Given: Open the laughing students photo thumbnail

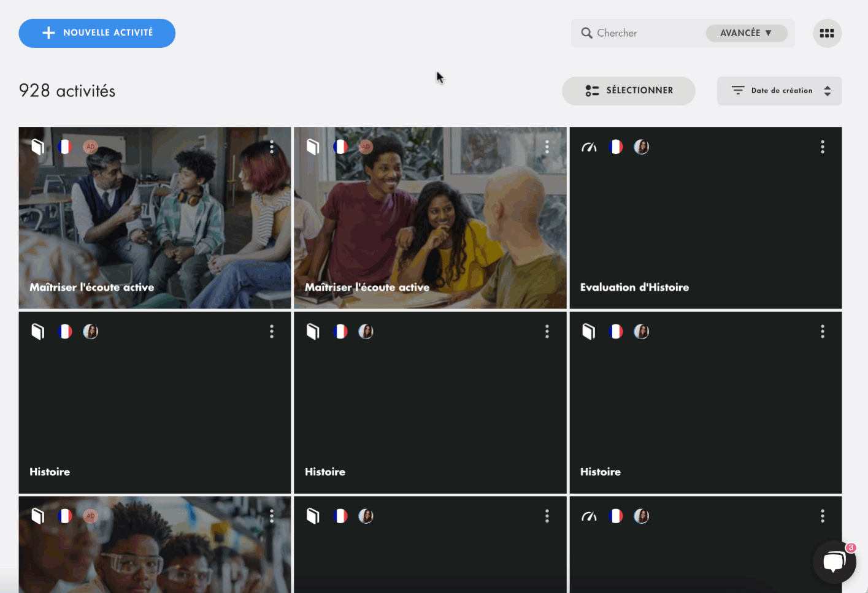Looking at the screenshot, I should coord(430,218).
